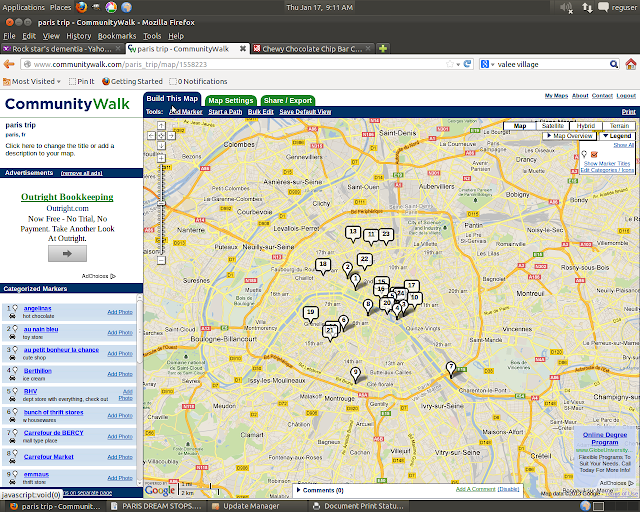Viewport: 640px width, 512px height.
Task: Click map marker number 19
Action: click(311, 314)
